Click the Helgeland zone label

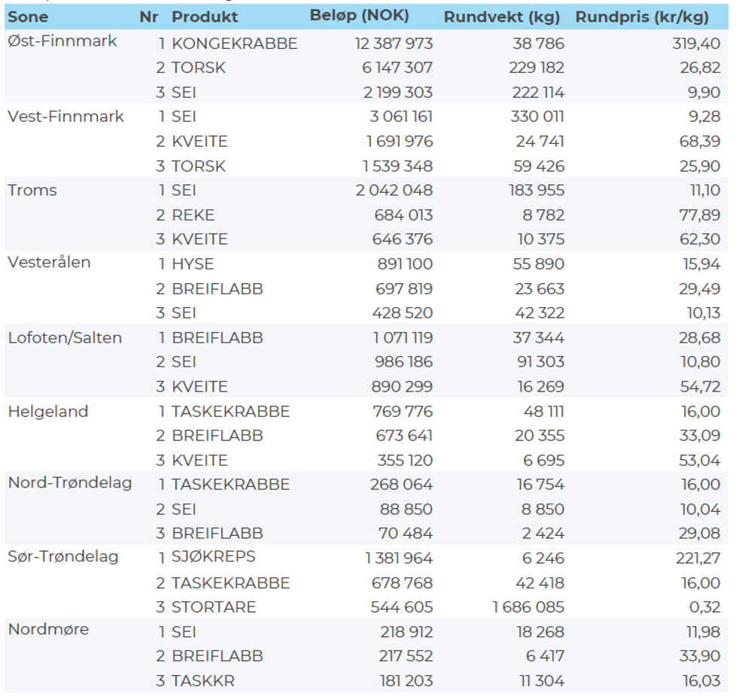pos(48,411)
